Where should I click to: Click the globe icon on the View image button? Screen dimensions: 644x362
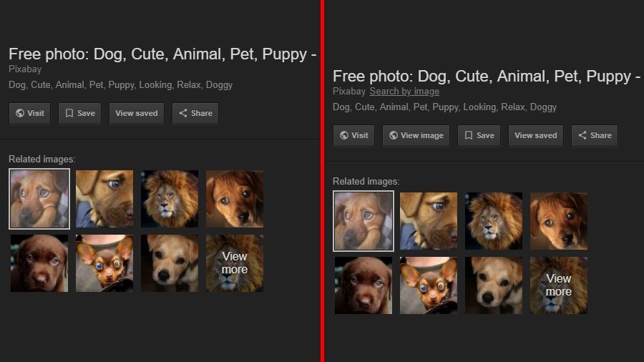(393, 135)
